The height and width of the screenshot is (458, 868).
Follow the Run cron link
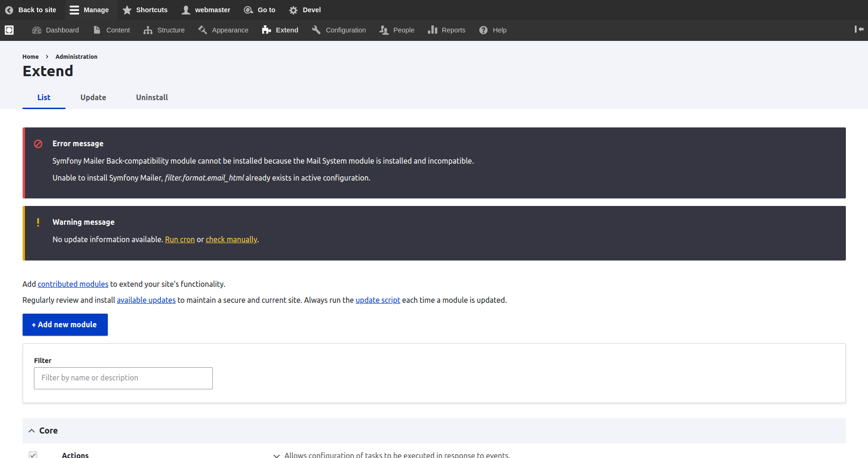180,239
